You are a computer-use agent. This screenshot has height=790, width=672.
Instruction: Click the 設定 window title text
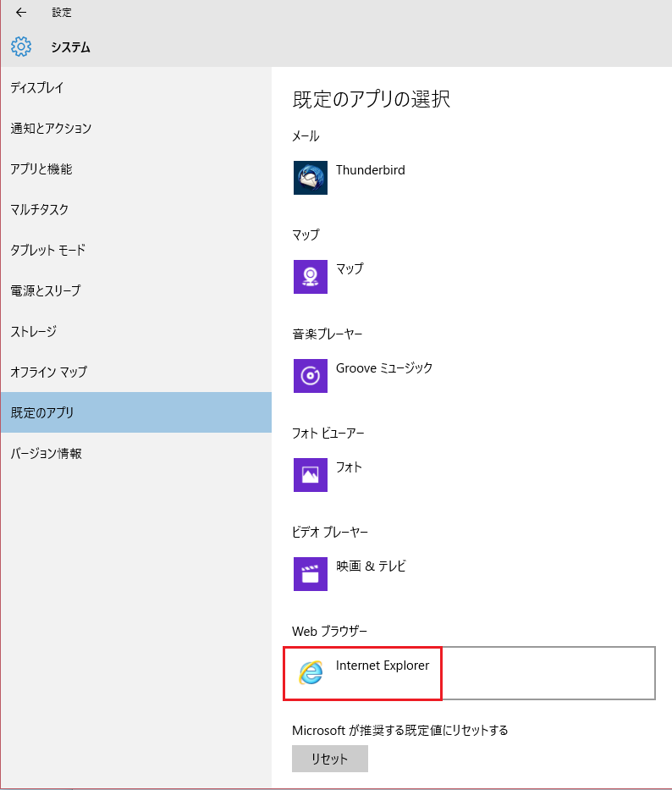(x=62, y=13)
